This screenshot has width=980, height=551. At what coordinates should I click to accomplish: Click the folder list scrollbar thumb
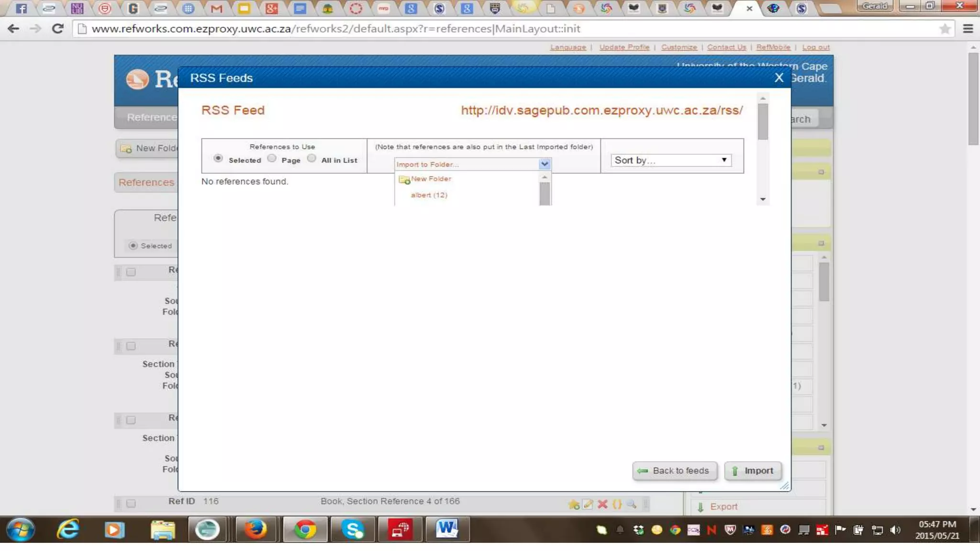pyautogui.click(x=544, y=193)
